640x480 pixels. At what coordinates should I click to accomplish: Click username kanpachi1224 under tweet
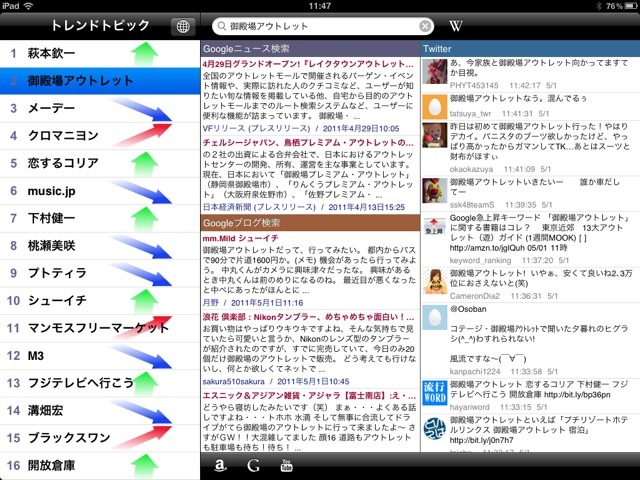(x=475, y=371)
